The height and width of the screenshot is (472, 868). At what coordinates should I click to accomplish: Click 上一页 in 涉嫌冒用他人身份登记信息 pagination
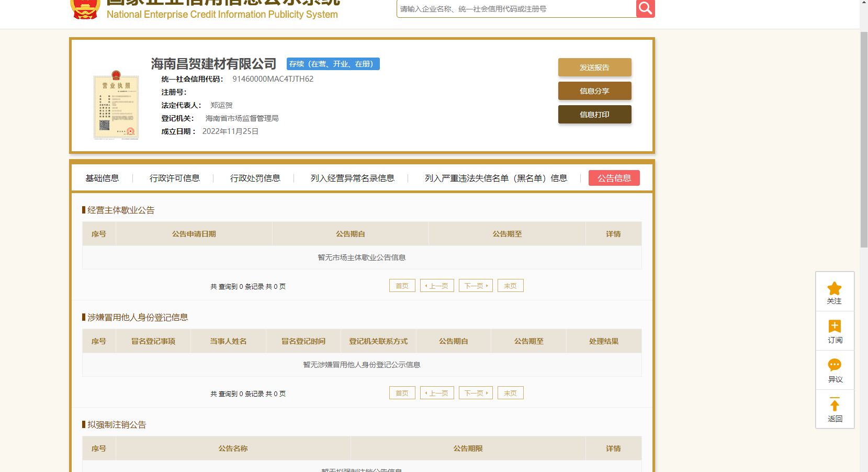coord(437,393)
